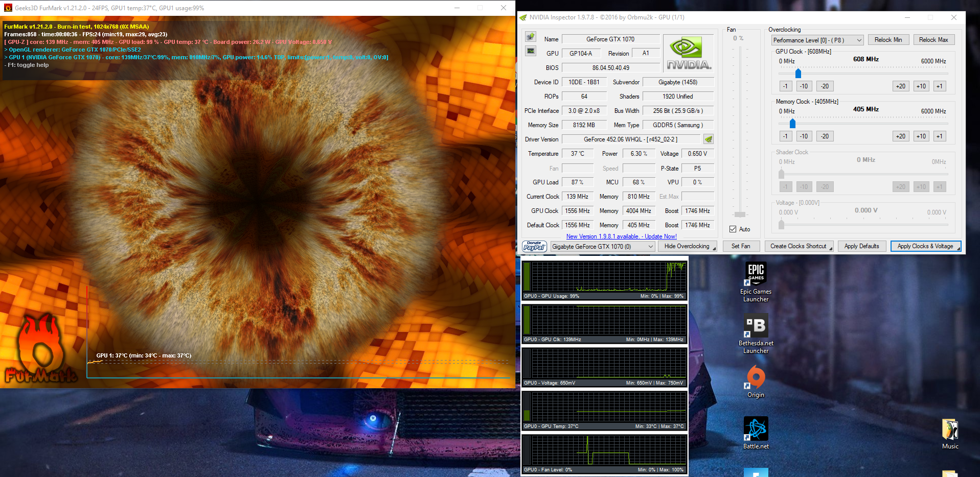
Task: Click the GPU Usage monitor graph
Action: (x=604, y=280)
